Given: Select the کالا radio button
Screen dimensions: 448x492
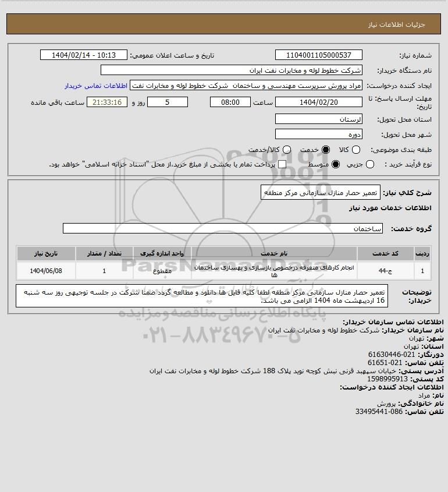Looking at the screenshot, I should pos(356,150).
